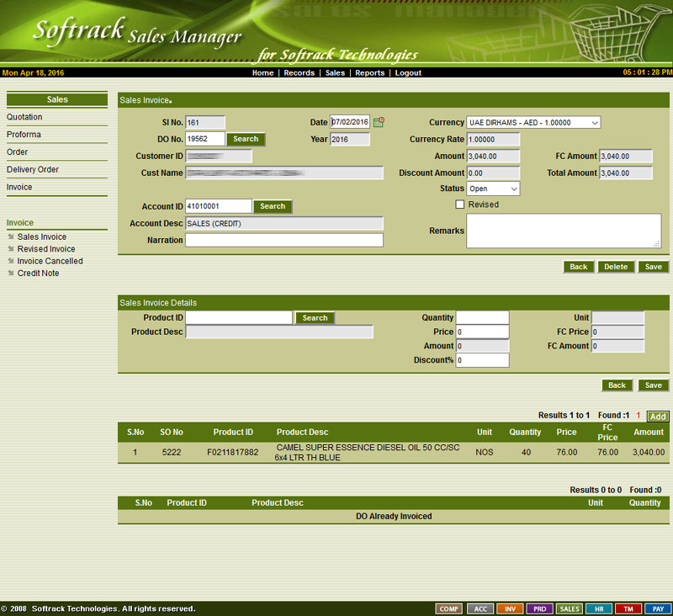
Task: Select Delivery Order in the sidebar
Action: click(x=33, y=170)
